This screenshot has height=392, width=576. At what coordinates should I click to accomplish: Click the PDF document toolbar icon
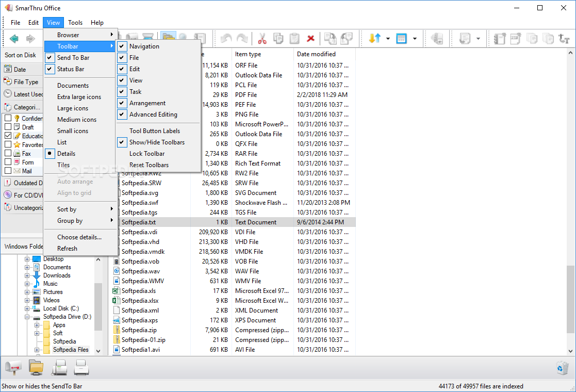[x=515, y=38]
